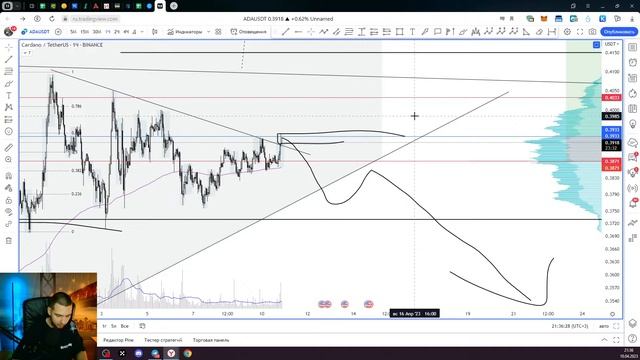Take a chart snapshot with camera icon
This screenshot has height=360, width=640.
(x=592, y=32)
